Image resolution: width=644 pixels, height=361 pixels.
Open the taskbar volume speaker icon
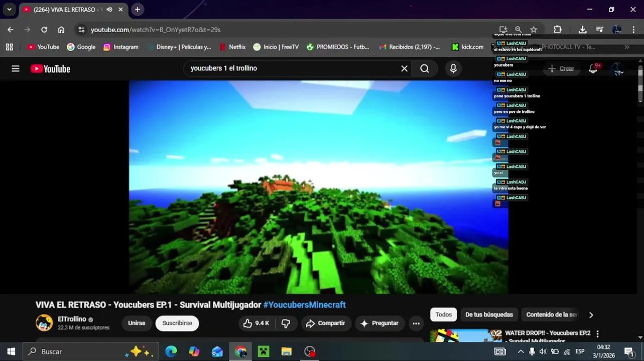[543, 351]
